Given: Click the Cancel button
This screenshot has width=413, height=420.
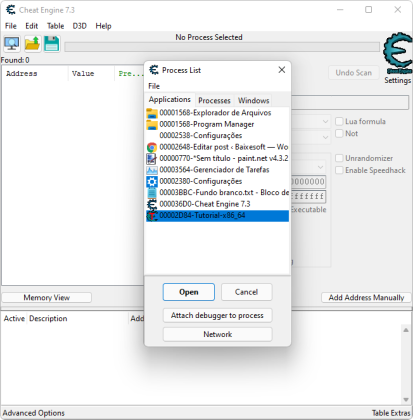Looking at the screenshot, I should point(246,292).
